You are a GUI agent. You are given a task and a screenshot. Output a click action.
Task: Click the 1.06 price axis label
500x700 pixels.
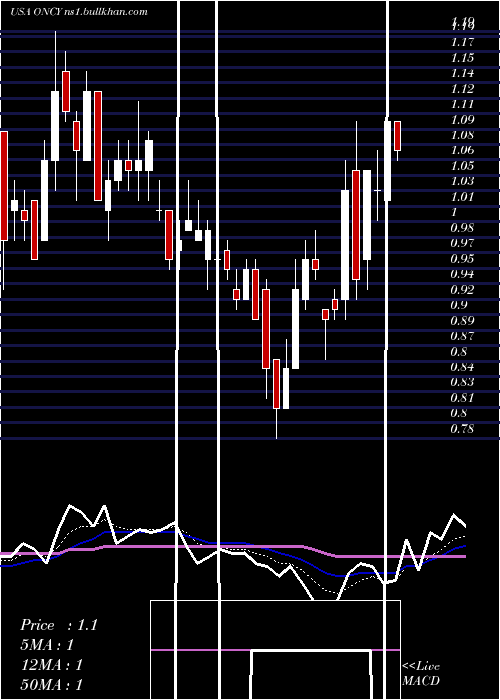[462, 150]
